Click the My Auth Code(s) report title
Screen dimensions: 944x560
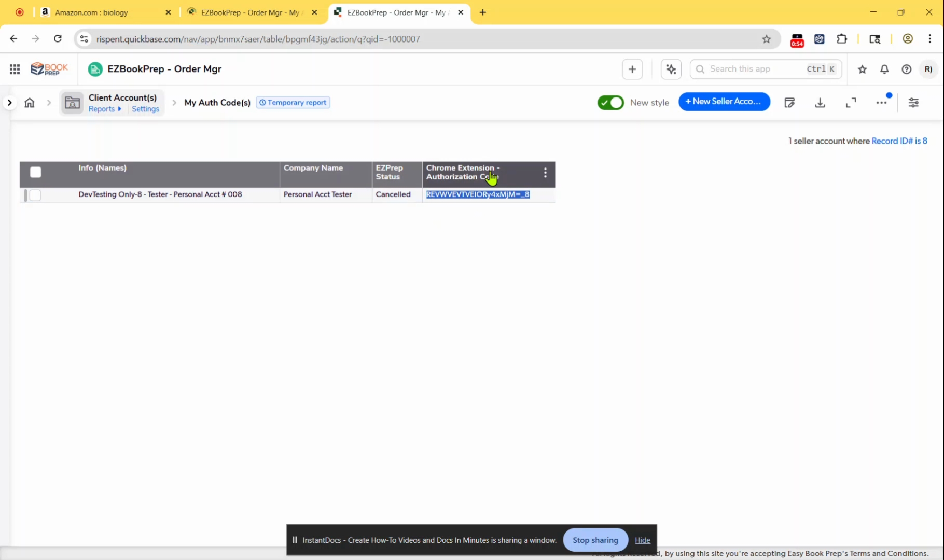point(217,103)
